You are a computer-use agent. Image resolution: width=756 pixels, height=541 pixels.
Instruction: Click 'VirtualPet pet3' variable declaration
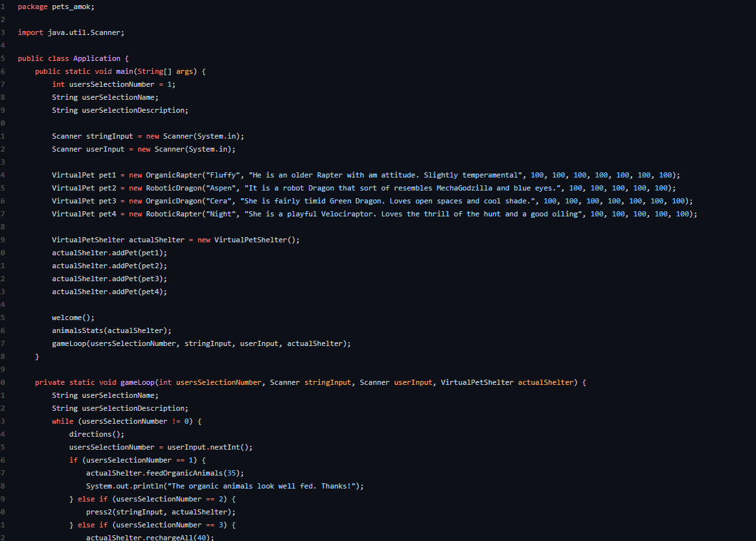coord(84,201)
